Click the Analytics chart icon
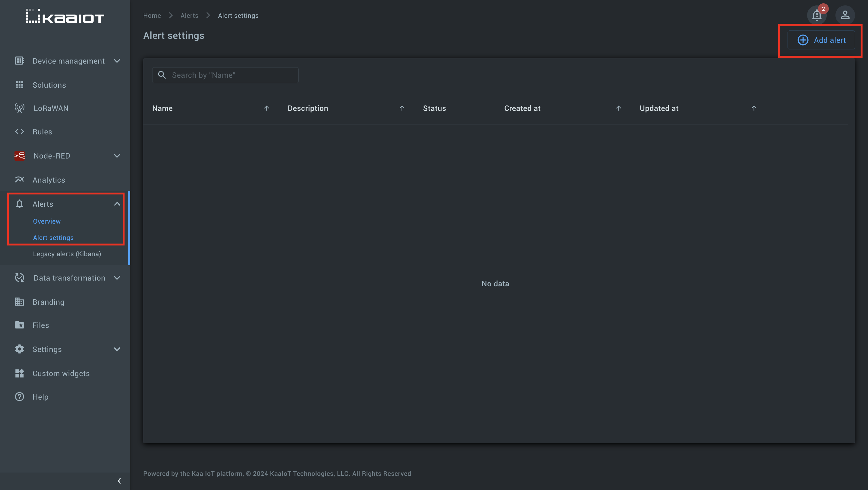The width and height of the screenshot is (868, 490). (x=20, y=180)
